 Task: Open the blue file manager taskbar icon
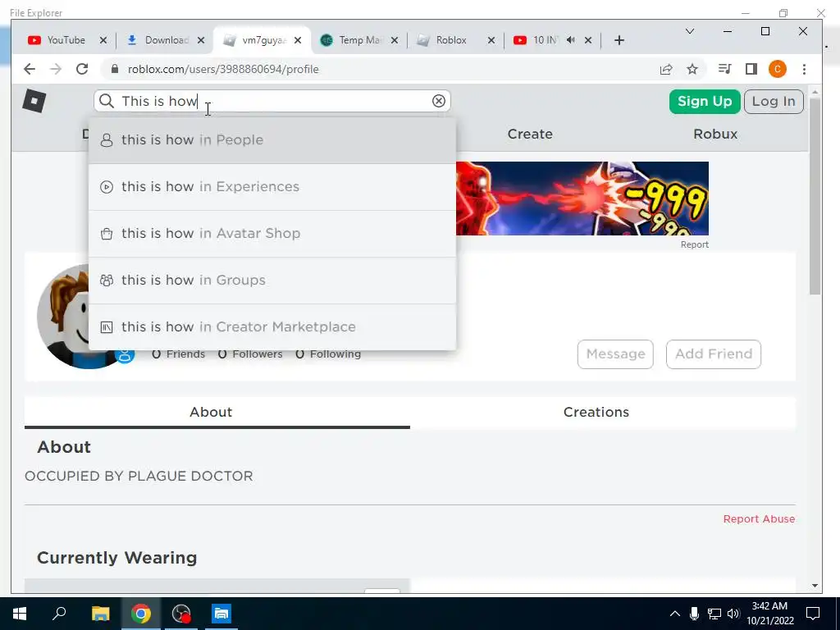click(221, 614)
